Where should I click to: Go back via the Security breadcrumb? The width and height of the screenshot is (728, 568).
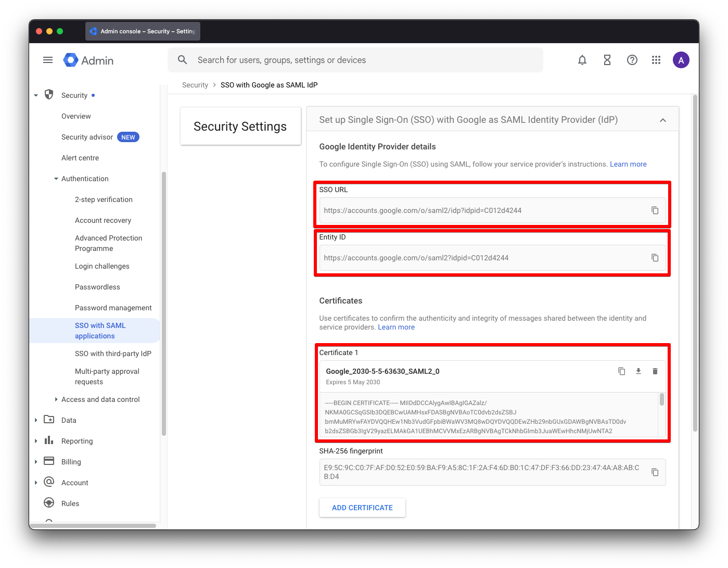point(195,85)
